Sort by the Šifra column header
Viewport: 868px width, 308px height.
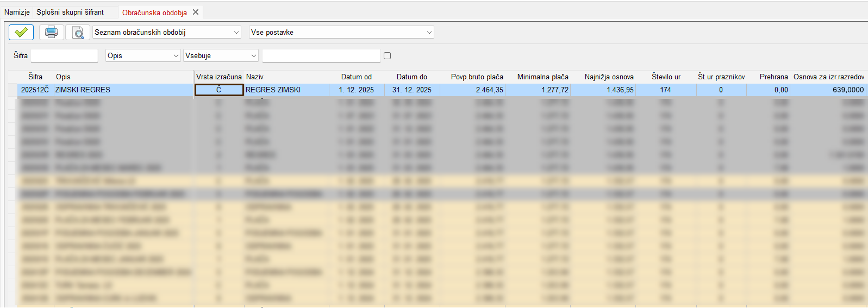coord(35,77)
